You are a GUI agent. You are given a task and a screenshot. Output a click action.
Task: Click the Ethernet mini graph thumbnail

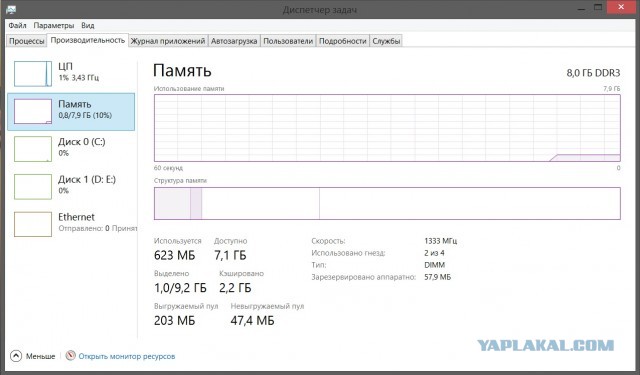coord(33,224)
